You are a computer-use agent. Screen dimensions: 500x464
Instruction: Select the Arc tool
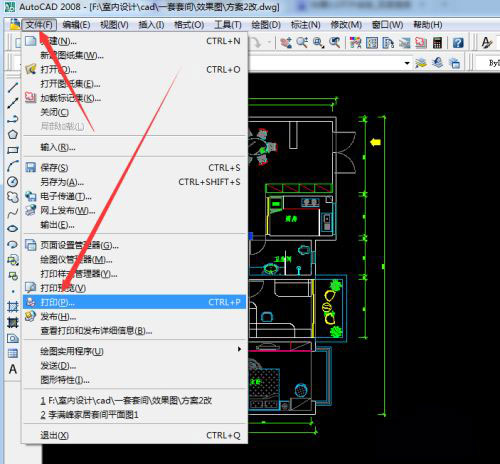13,166
